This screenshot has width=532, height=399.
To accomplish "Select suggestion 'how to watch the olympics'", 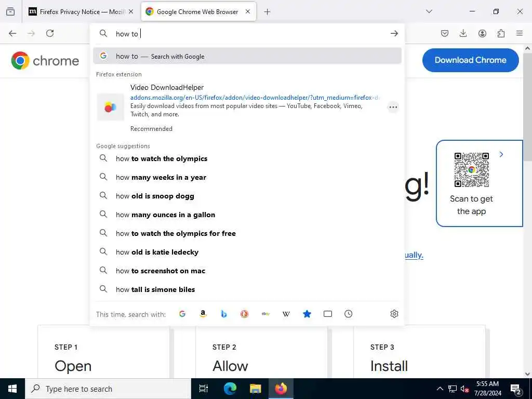I will tap(247, 158).
